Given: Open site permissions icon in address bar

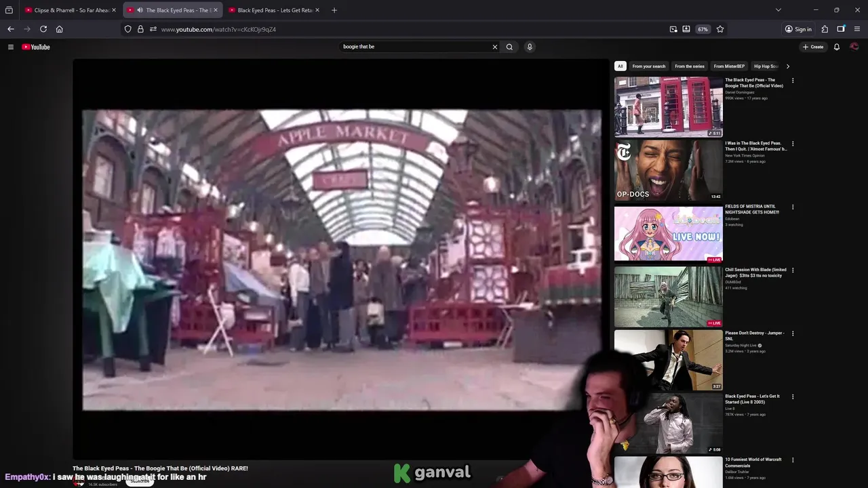Looking at the screenshot, I should click(153, 29).
